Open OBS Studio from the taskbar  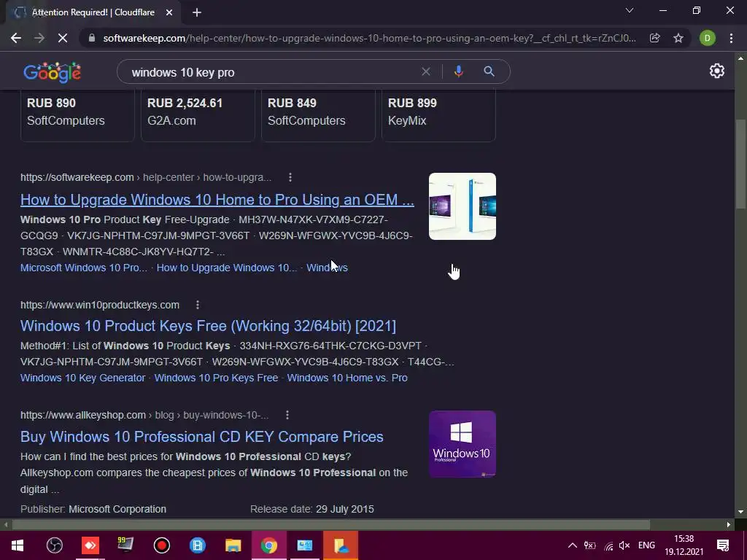pyautogui.click(x=54, y=545)
